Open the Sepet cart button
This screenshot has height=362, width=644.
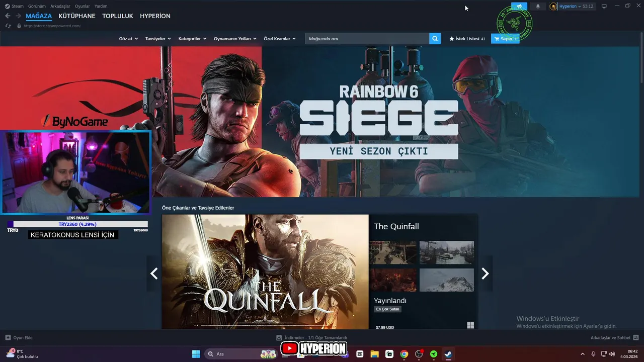505,38
